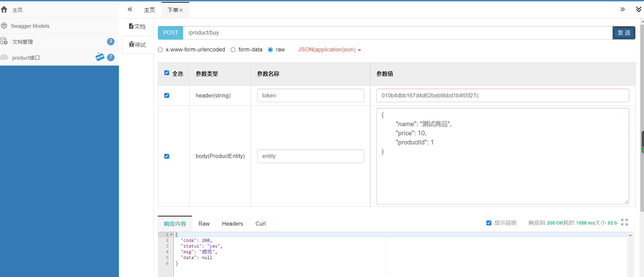Screen dimensions: 644x277
Task: Open JSON(application/json) content type dropdown
Action: click(330, 50)
